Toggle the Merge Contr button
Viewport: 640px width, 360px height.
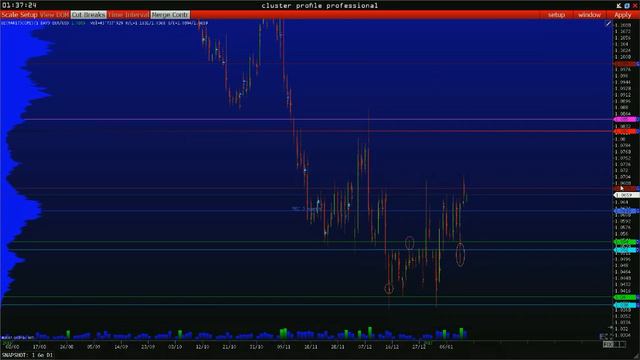tap(170, 15)
